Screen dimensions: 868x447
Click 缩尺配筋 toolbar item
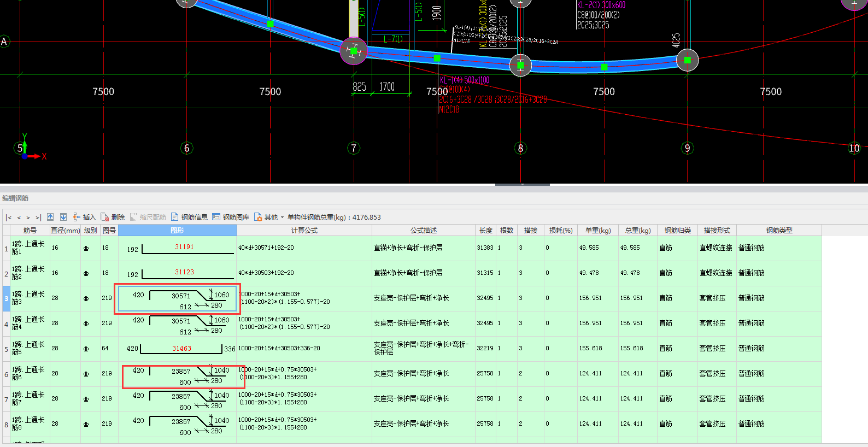(x=148, y=217)
